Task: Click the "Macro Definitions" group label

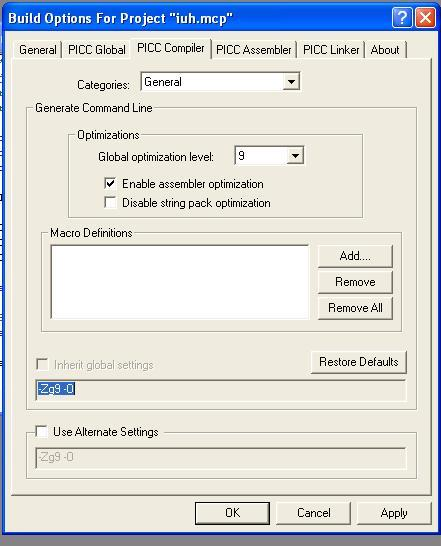Action: pos(91,233)
